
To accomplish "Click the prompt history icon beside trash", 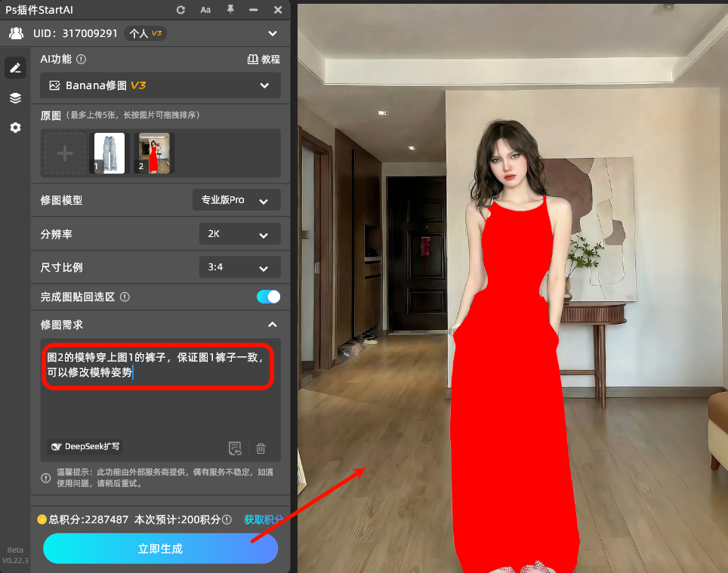I will pyautogui.click(x=235, y=448).
